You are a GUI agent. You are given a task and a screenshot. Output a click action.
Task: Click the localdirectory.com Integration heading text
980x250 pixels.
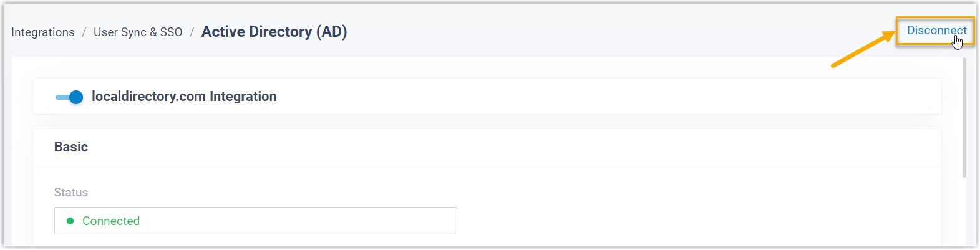(184, 97)
